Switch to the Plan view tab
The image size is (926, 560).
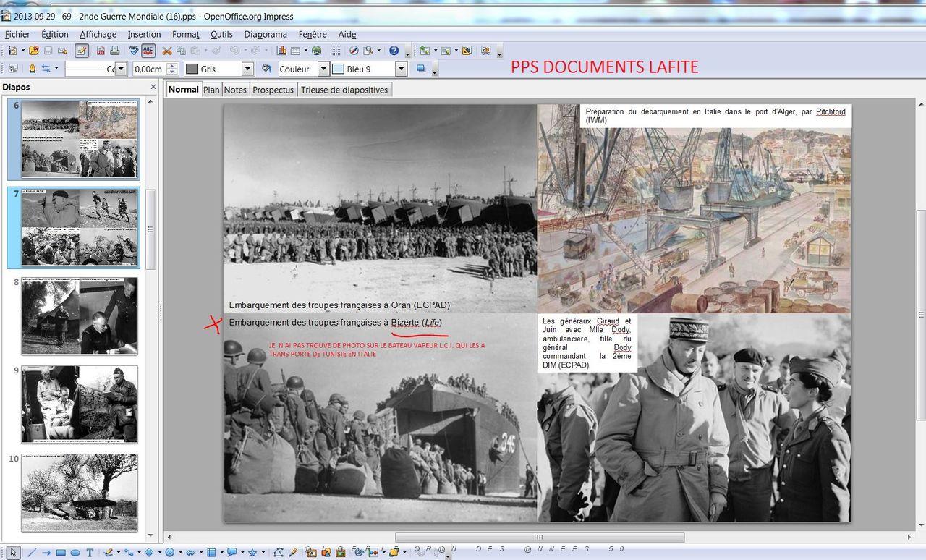click(x=211, y=90)
